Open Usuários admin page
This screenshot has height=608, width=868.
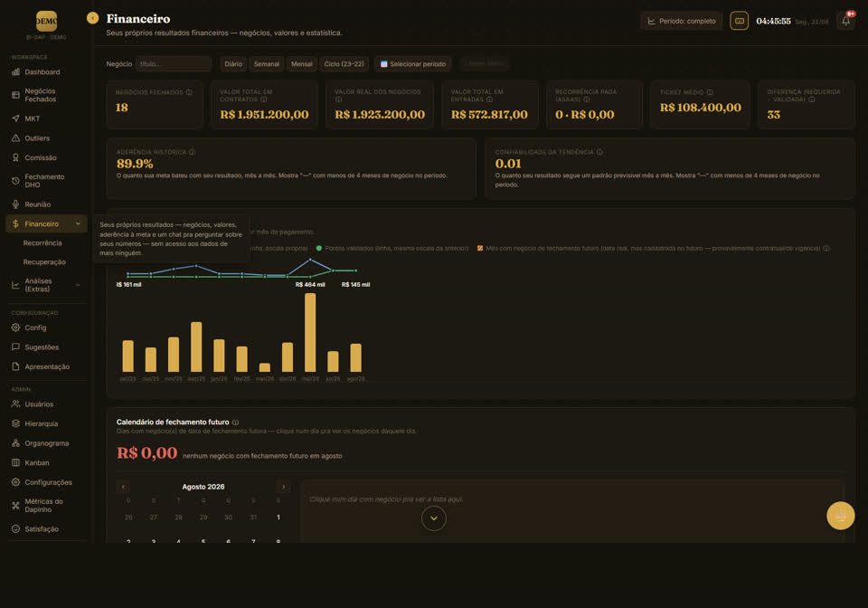tap(46, 404)
